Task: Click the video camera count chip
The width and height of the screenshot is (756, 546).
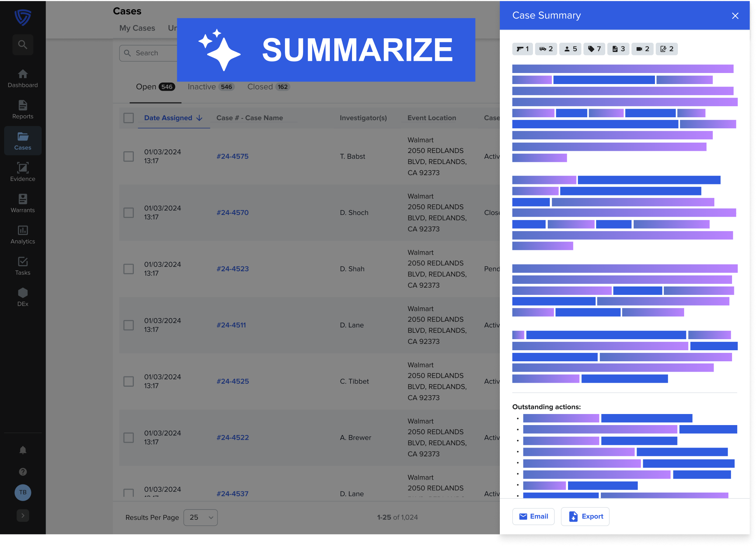Action: click(x=642, y=49)
